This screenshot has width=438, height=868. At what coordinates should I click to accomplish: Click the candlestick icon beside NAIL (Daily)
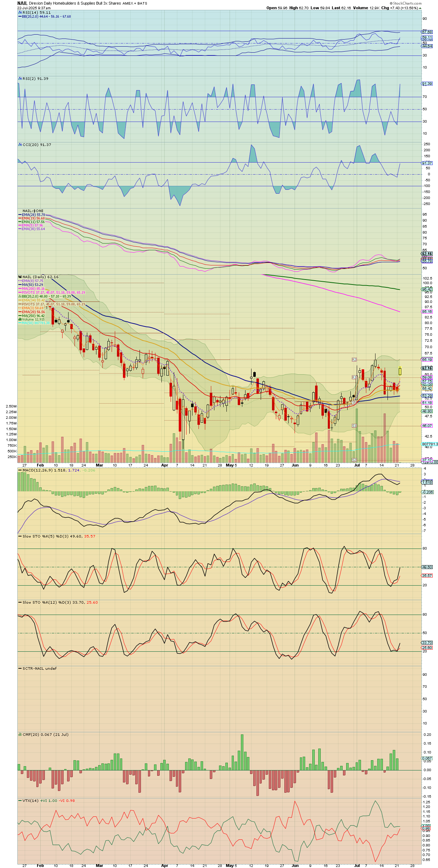pyautogui.click(x=20, y=277)
